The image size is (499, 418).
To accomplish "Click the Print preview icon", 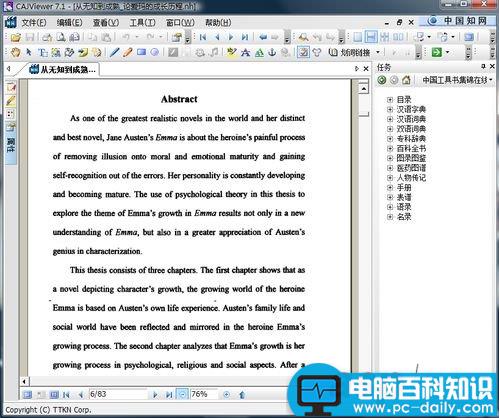I will tap(61, 37).
